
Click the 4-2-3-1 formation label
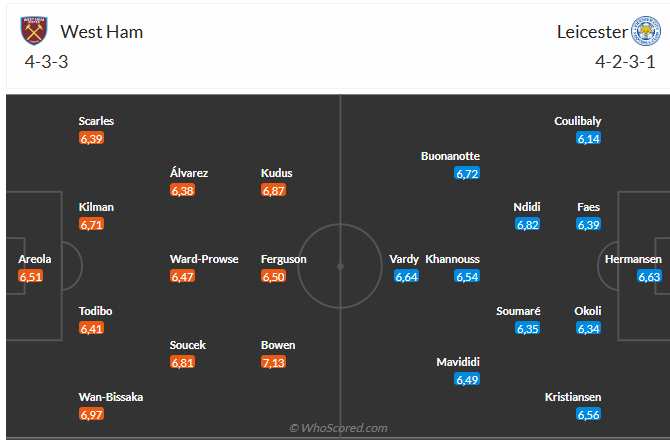(625, 62)
